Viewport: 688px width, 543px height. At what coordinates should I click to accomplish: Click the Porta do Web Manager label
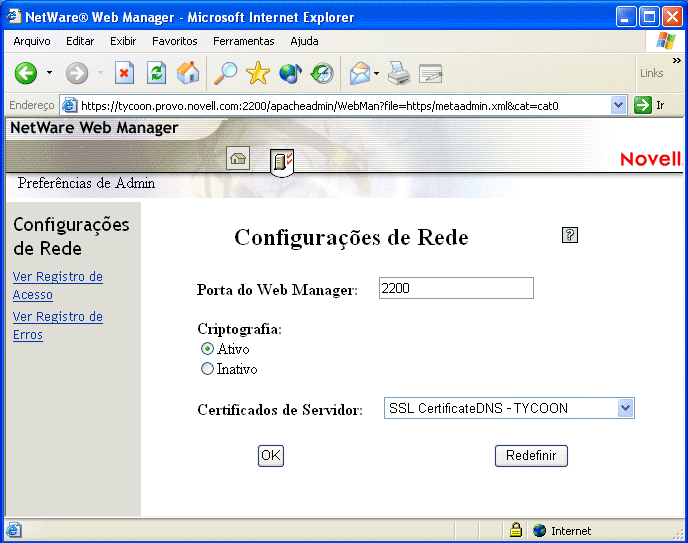(x=277, y=290)
